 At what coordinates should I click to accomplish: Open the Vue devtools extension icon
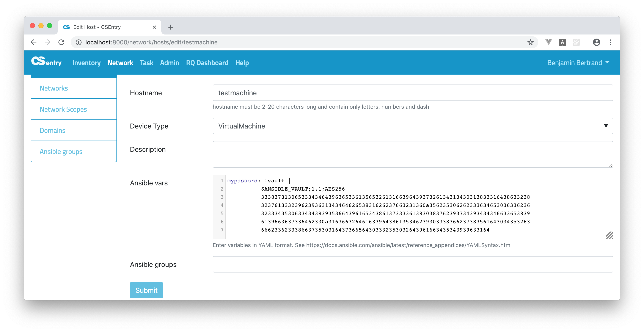(548, 42)
